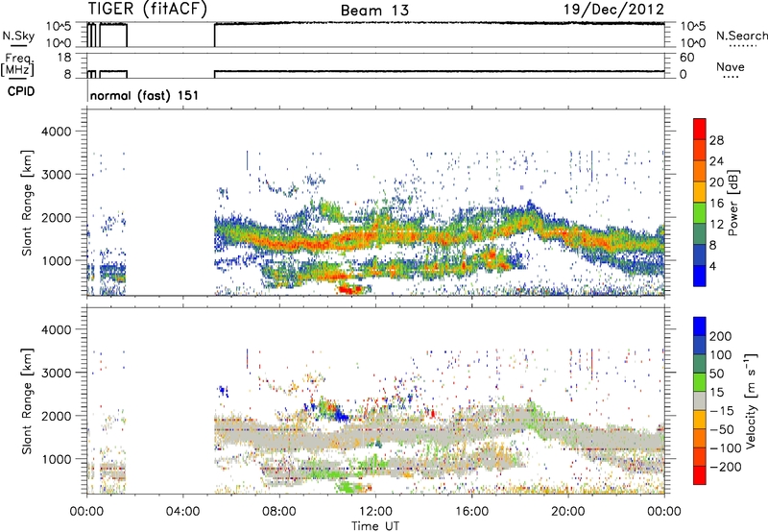Image resolution: width=768 pixels, height=532 pixels.
Task: Click the 20:00 time tick label
Action: point(568,512)
